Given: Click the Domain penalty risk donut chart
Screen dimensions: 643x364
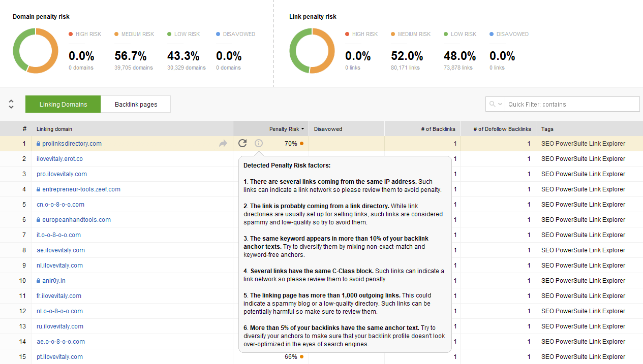Looking at the screenshot, I should coord(36,51).
